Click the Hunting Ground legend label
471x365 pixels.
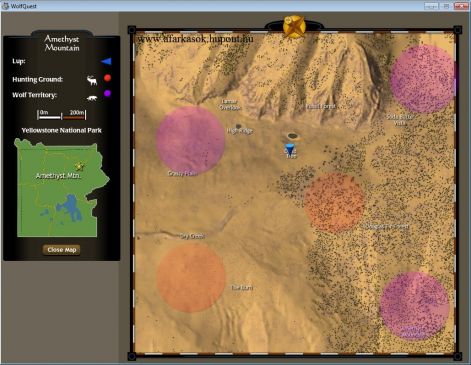click(x=37, y=79)
